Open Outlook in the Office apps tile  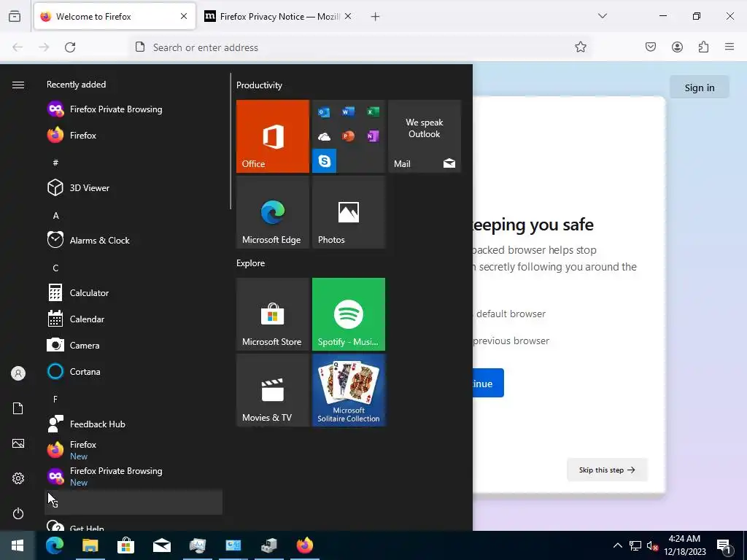click(324, 112)
